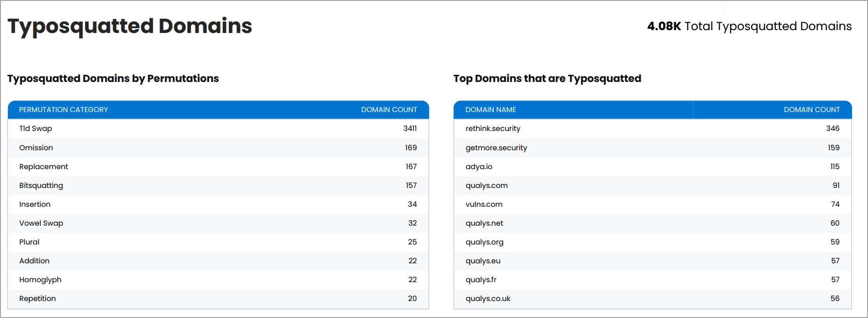
Task: Click the Top Domains that are Typosquatted heading
Action: [x=547, y=79]
